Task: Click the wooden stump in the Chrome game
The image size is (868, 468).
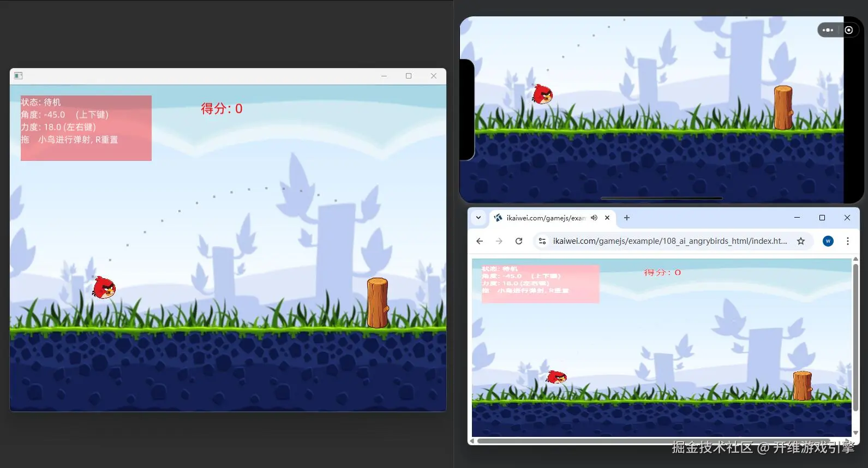Action: (802, 386)
